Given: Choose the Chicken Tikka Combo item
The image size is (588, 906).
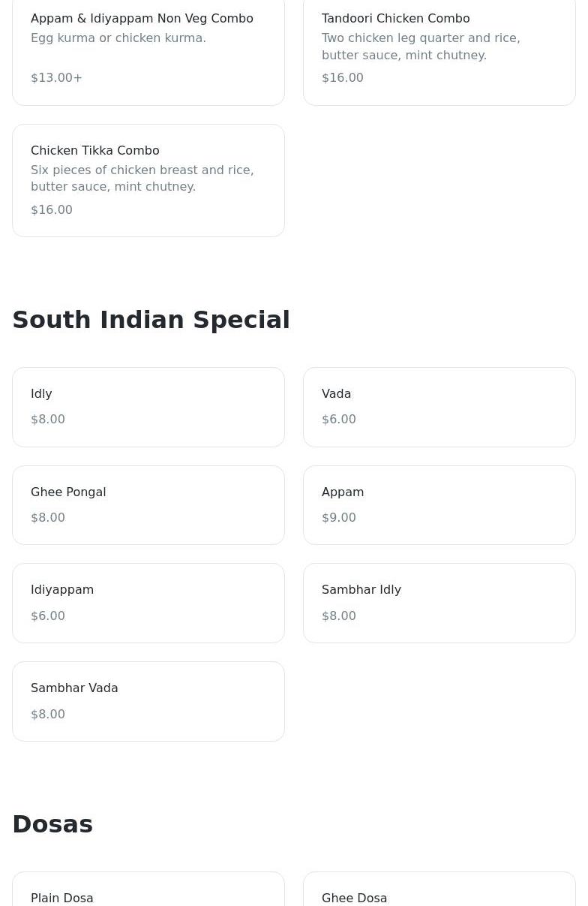Looking at the screenshot, I should click(95, 150).
